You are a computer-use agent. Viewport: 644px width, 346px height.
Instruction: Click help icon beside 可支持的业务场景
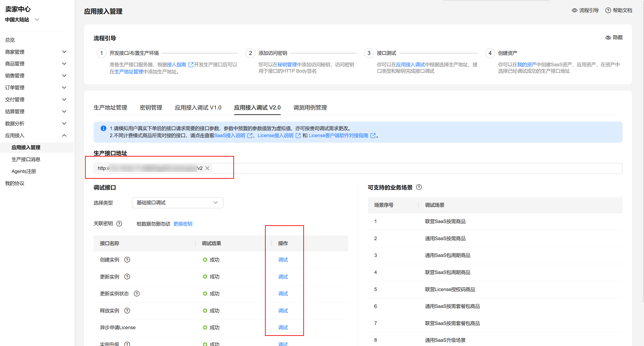coord(419,187)
